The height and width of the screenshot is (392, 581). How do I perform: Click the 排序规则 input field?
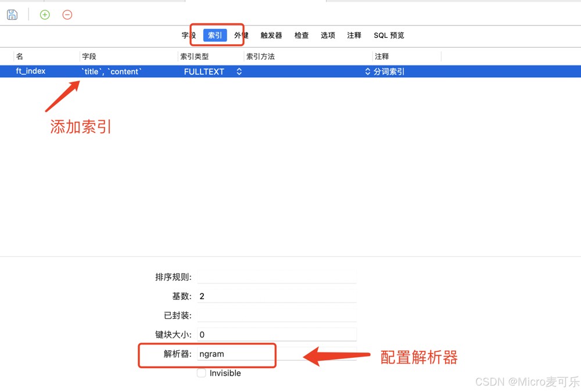pyautogui.click(x=277, y=277)
